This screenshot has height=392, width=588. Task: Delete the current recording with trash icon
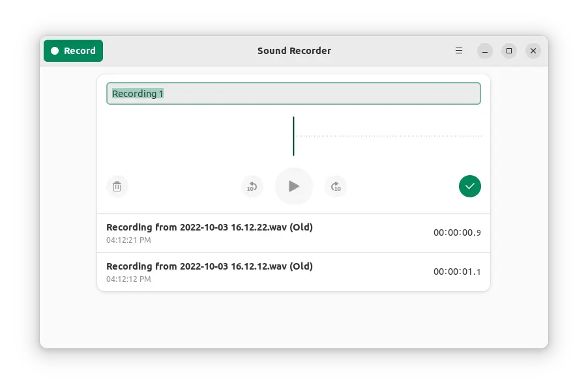(117, 187)
